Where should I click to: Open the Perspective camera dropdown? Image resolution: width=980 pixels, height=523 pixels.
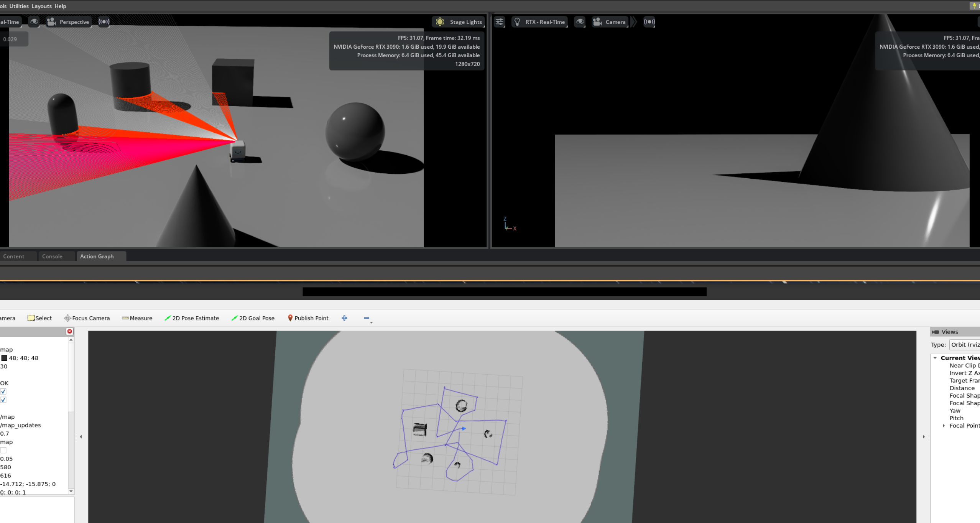coord(68,22)
